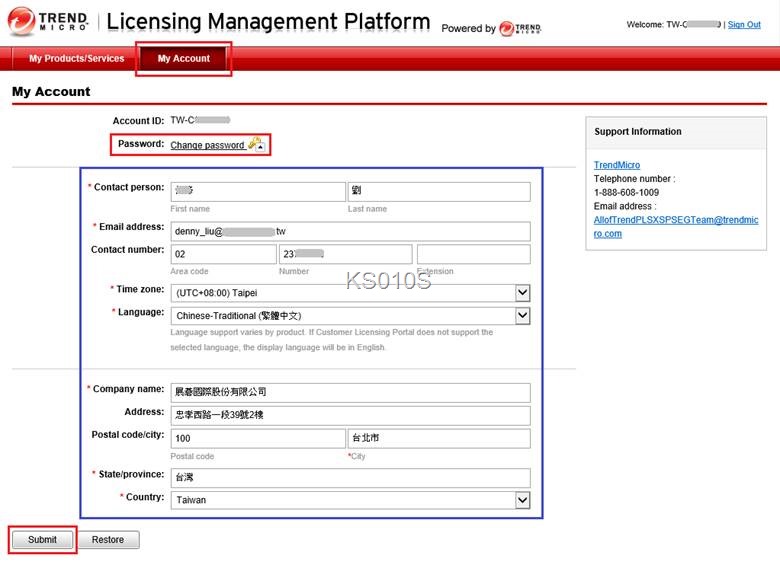Restore the original account values
The height and width of the screenshot is (565, 780).
107,540
